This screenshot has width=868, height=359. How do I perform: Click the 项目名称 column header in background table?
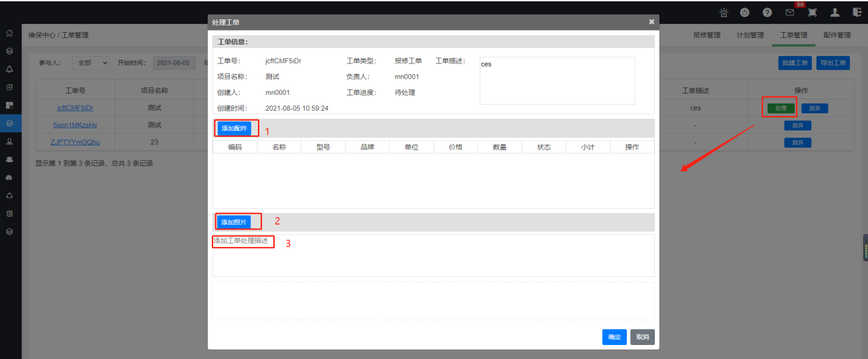(x=154, y=90)
